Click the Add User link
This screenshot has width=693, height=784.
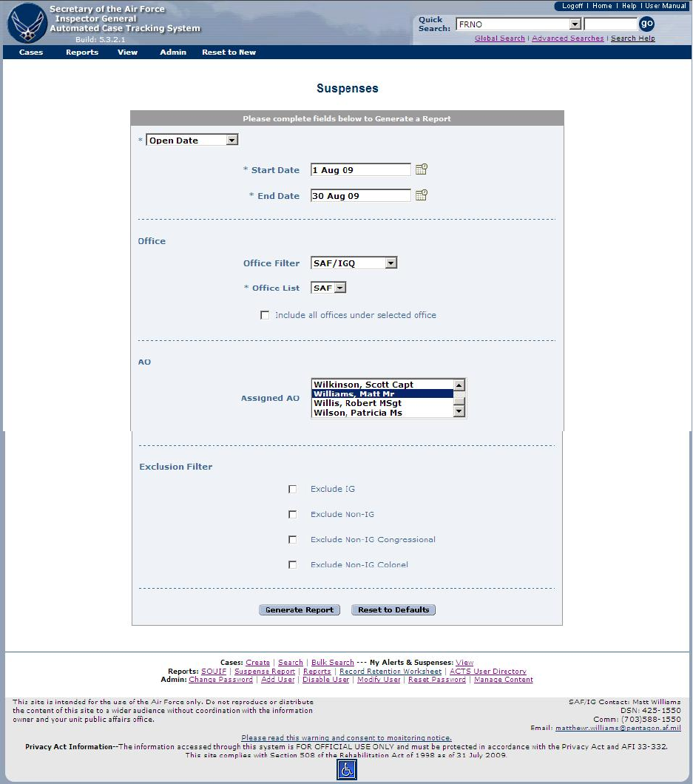tap(278, 680)
